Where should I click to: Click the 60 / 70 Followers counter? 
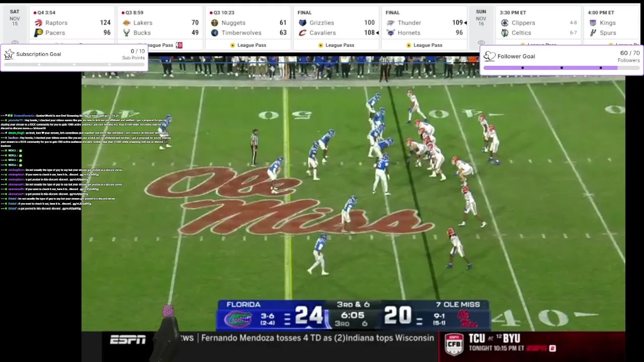coord(629,56)
